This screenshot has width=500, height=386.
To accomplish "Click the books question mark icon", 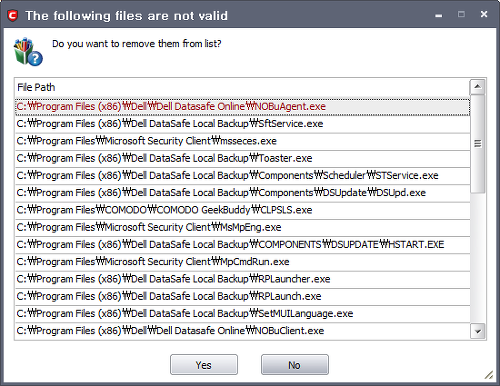I will point(28,52).
